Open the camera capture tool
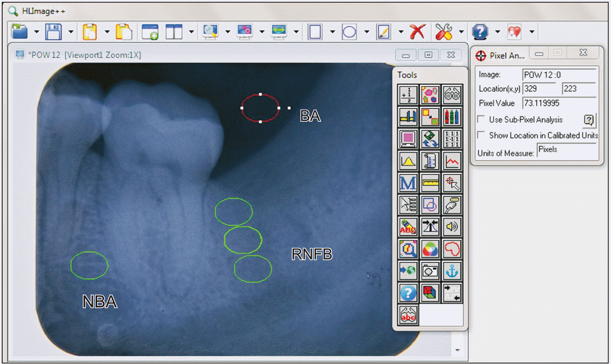 (x=430, y=271)
